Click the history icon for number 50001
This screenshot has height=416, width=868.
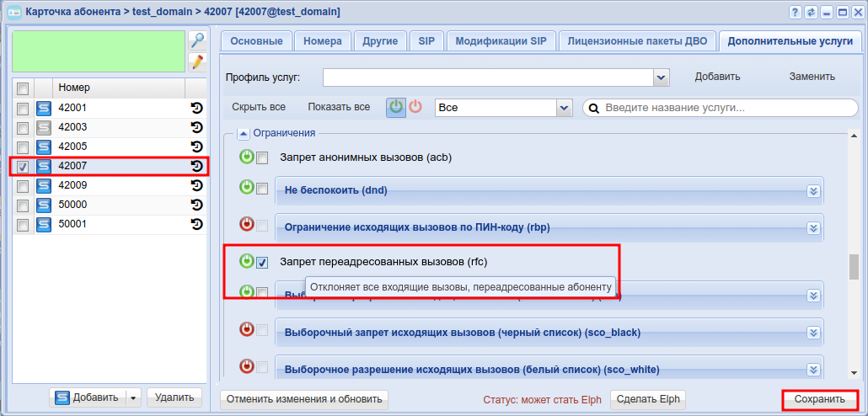196,224
